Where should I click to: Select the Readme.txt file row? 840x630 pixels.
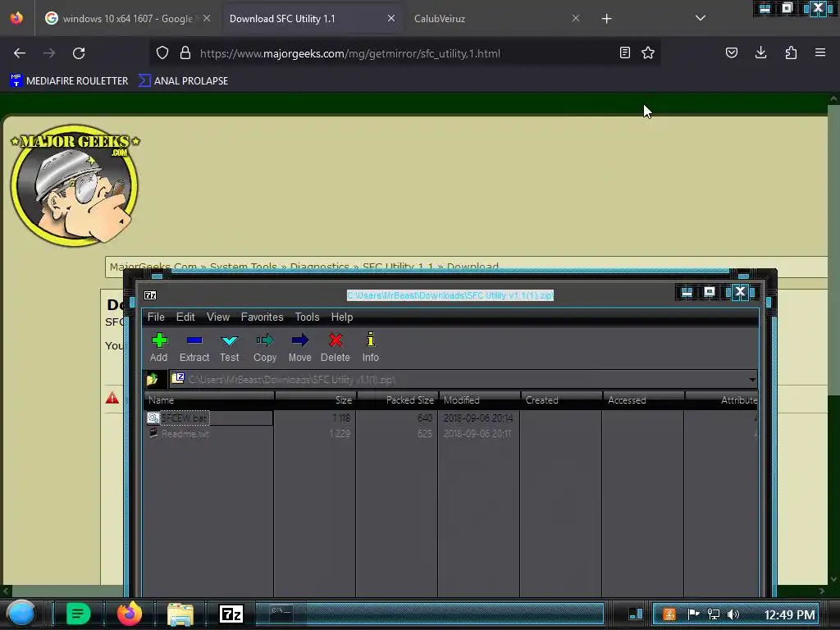coord(185,434)
